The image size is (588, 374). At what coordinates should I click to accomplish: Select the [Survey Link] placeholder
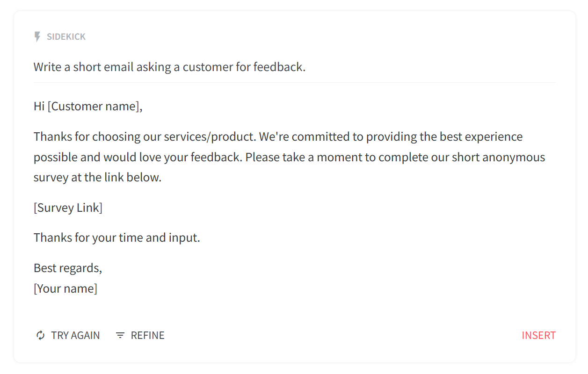68,208
